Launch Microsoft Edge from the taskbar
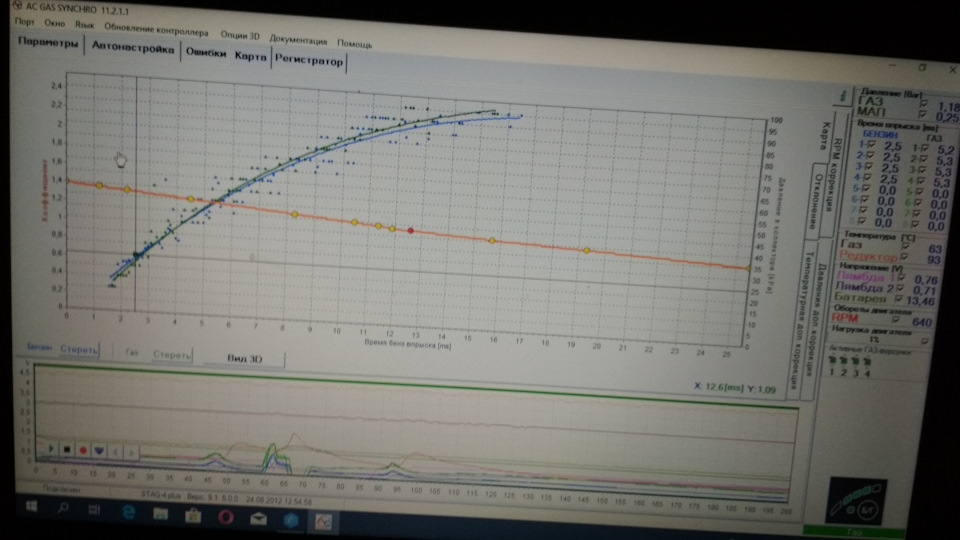The height and width of the screenshot is (540, 960). (x=128, y=512)
